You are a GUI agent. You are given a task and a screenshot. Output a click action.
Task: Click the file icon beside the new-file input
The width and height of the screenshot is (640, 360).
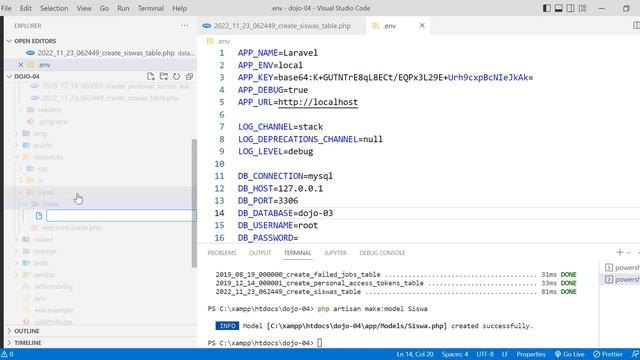click(39, 216)
